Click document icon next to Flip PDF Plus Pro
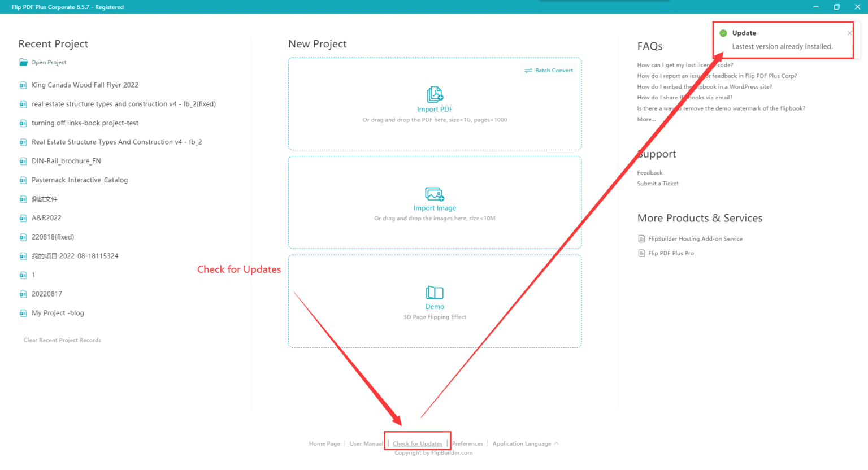 [641, 253]
